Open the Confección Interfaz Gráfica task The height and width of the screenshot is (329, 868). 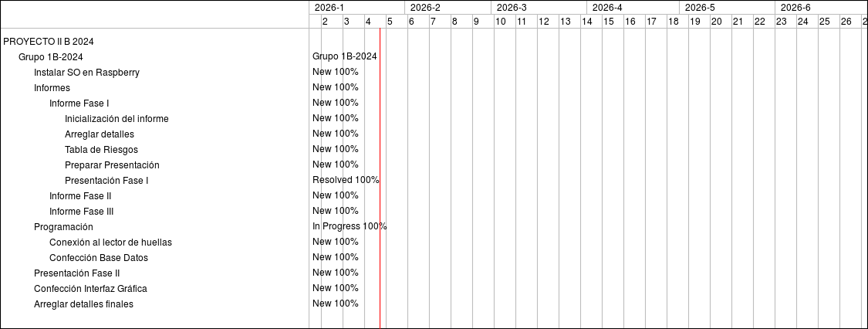point(90,289)
